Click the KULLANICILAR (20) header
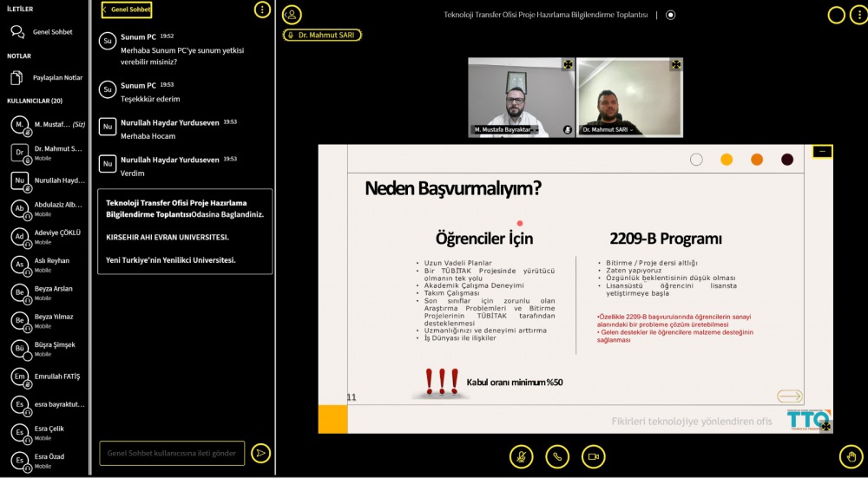 point(35,101)
